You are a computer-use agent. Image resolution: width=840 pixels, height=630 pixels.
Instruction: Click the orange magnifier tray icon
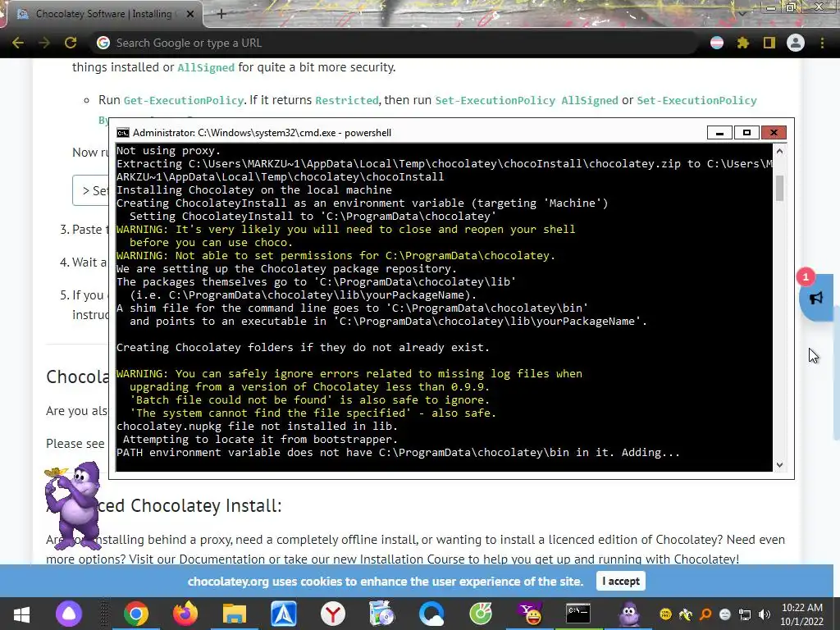pyautogui.click(x=705, y=614)
